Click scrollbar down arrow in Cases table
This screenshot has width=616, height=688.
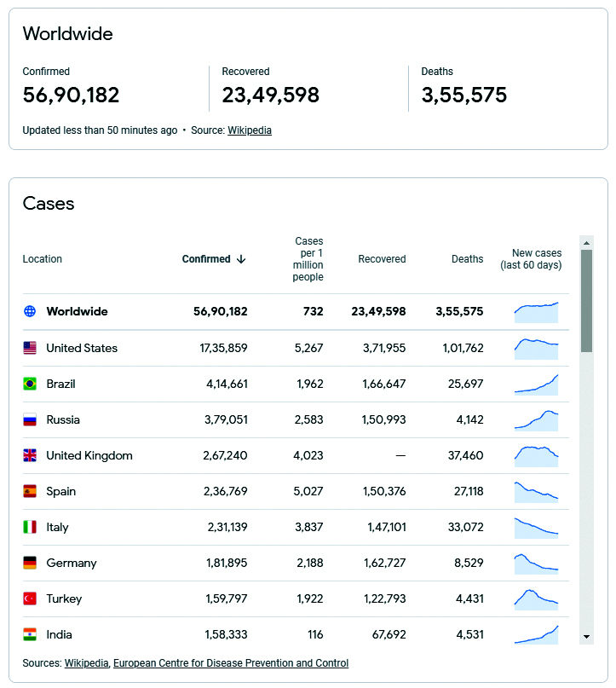tap(586, 637)
